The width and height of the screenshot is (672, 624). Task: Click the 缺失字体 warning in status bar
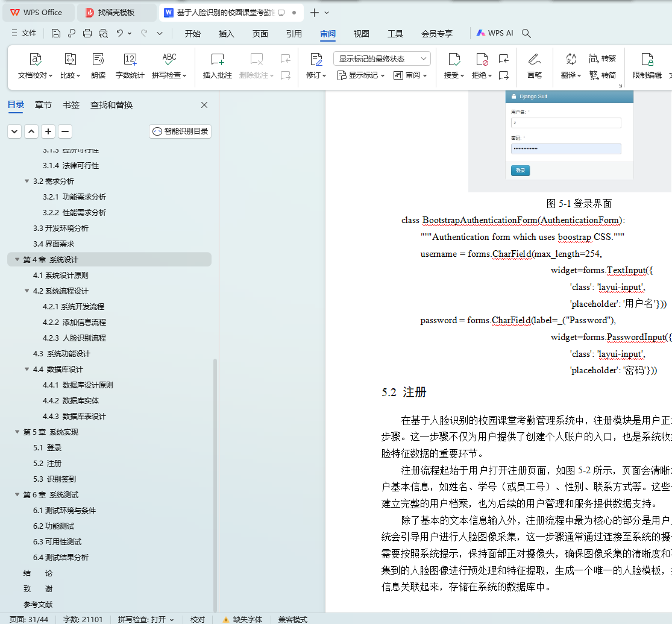click(242, 619)
